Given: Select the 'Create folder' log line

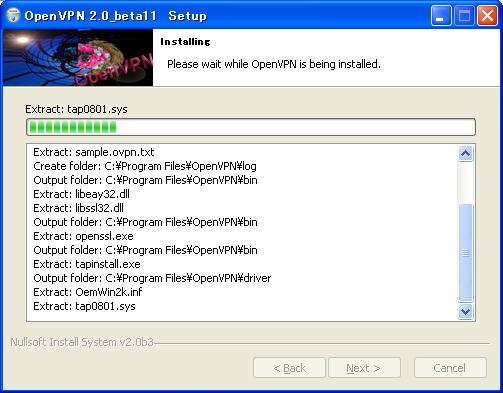Looking at the screenshot, I should pos(145,166).
